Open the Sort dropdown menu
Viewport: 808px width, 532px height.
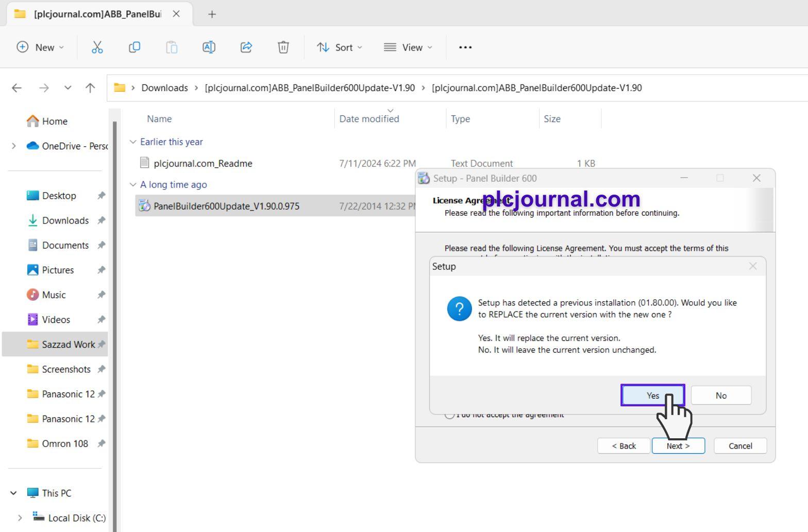point(339,47)
